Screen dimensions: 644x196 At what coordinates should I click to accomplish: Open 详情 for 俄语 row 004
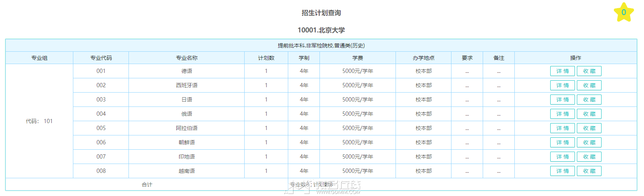tap(562, 114)
